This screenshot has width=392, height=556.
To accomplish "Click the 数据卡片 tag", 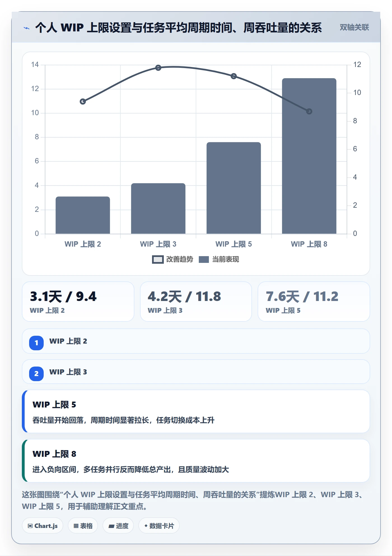I will click(x=159, y=526).
